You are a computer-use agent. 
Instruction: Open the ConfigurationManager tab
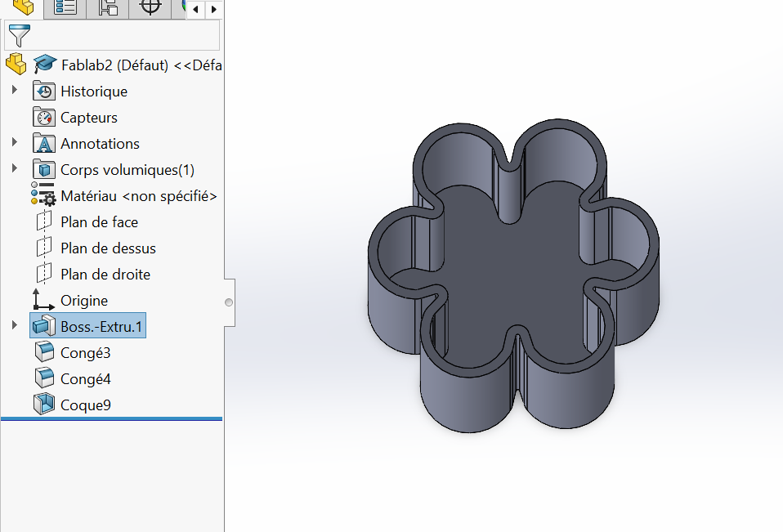click(x=108, y=8)
